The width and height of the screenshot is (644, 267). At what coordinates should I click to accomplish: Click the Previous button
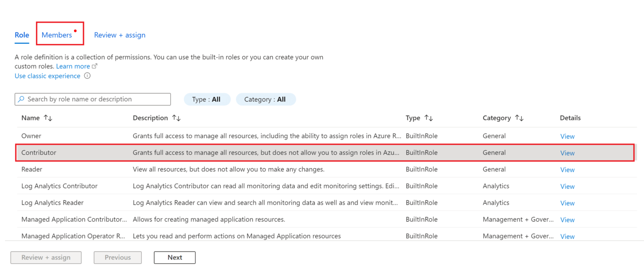click(x=117, y=257)
